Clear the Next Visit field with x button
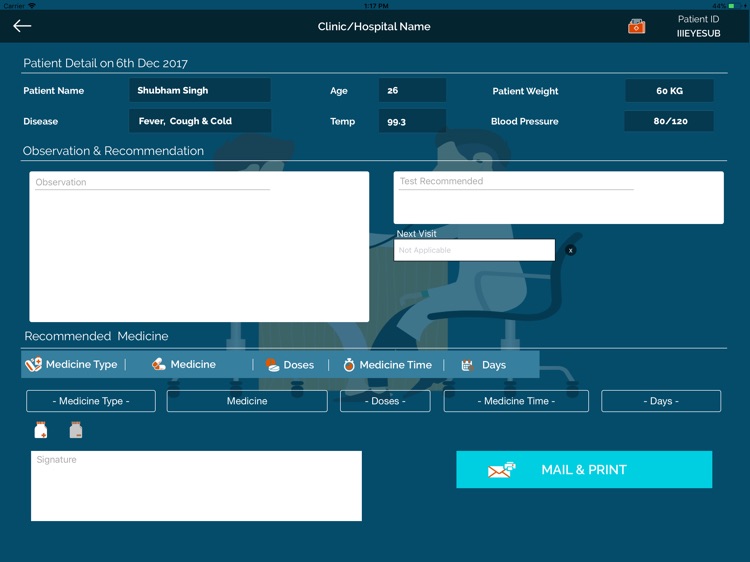Image resolution: width=750 pixels, height=562 pixels. click(x=570, y=250)
